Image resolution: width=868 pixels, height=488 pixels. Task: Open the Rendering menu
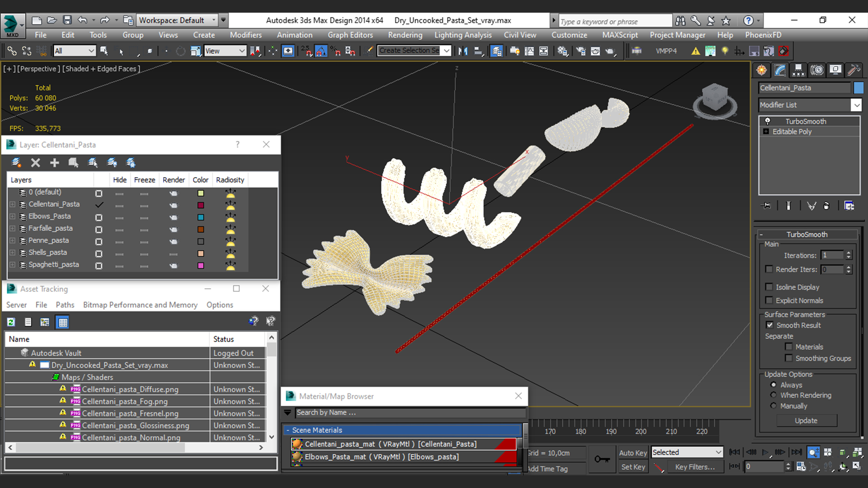[405, 35]
